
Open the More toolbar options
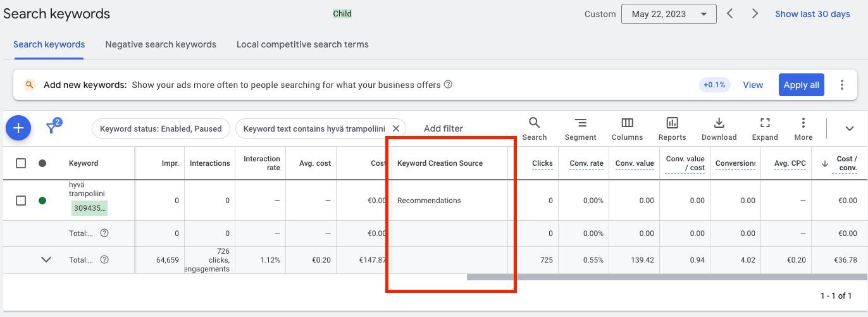point(803,128)
